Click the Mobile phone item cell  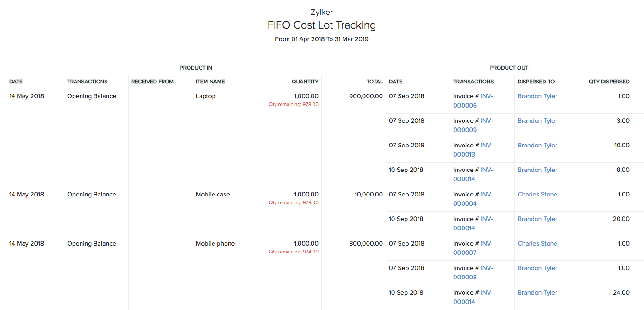click(215, 244)
